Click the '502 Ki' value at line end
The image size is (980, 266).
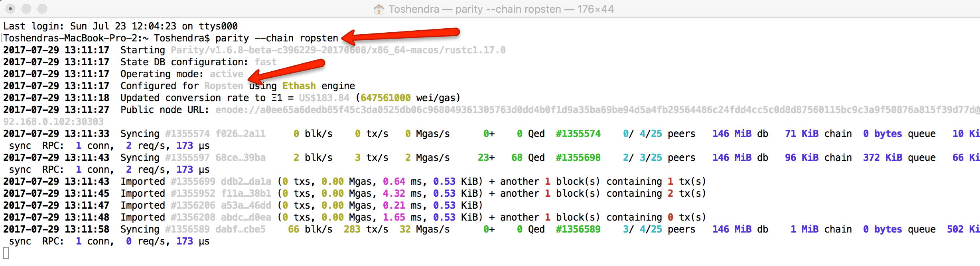click(963, 229)
